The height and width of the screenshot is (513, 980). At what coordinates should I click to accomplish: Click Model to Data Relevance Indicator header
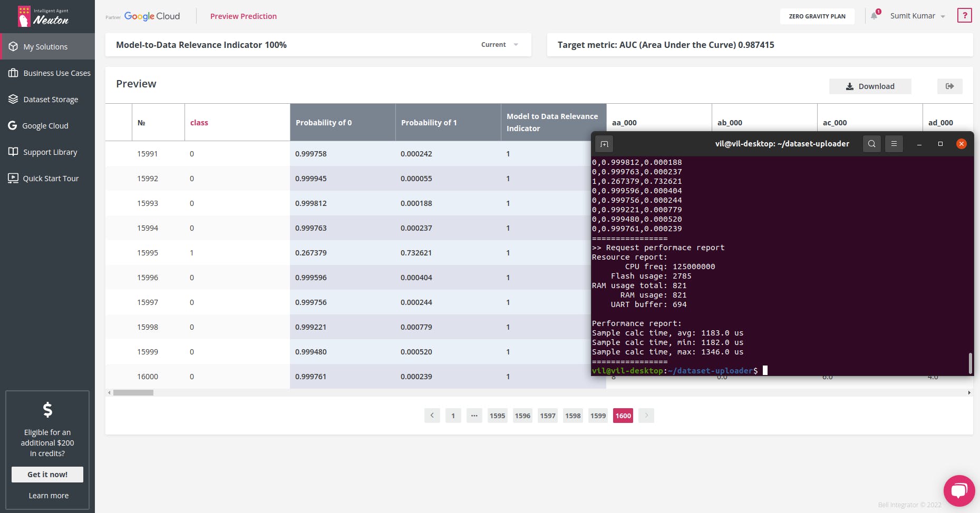click(554, 122)
